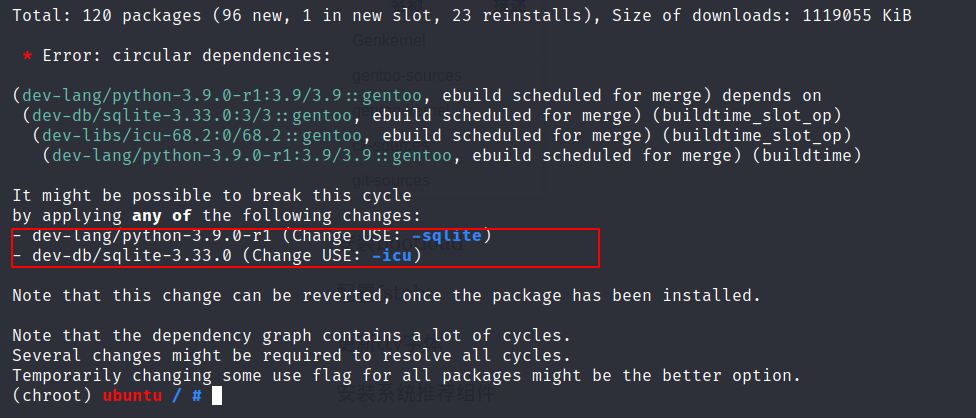
Task: Click the 'Total: 120 packages' summary text
Action: (107, 16)
